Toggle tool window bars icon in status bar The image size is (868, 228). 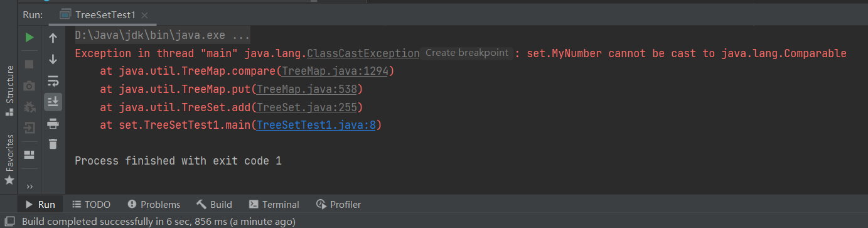[x=9, y=221]
